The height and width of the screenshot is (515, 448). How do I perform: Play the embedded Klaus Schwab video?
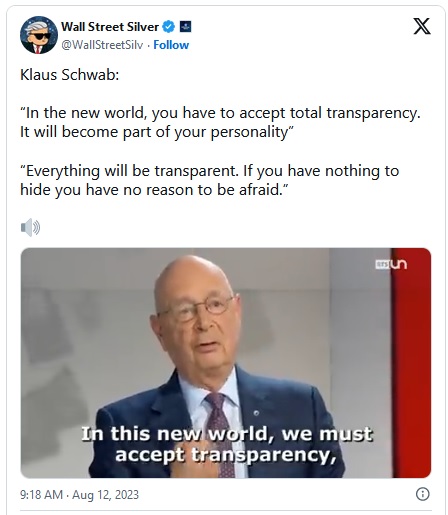[226, 363]
